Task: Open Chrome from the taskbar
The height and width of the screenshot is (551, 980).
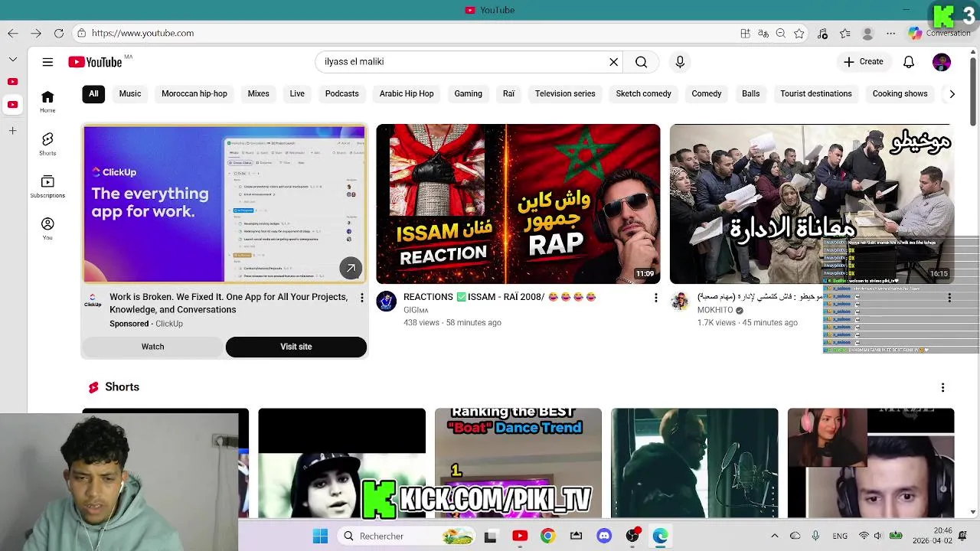Action: pyautogui.click(x=547, y=536)
